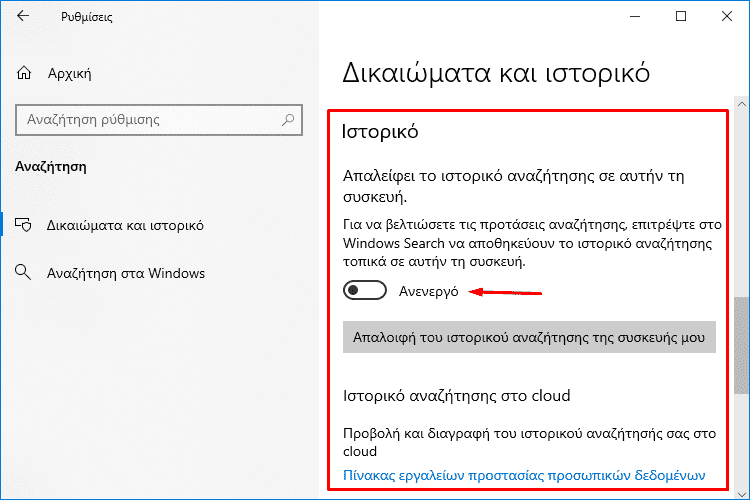Image resolution: width=750 pixels, height=500 pixels.
Task: Open Πίνακας εργαλείων προστασίας προσωπικών δεδομένων link
Action: (x=524, y=475)
